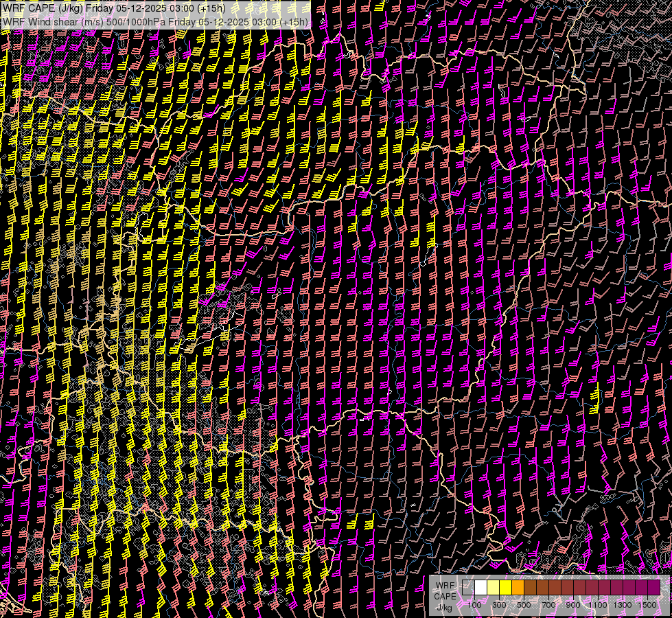Viewport: 672px width, 618px height.
Task: Click the 900 legend scale value
Action: (573, 605)
